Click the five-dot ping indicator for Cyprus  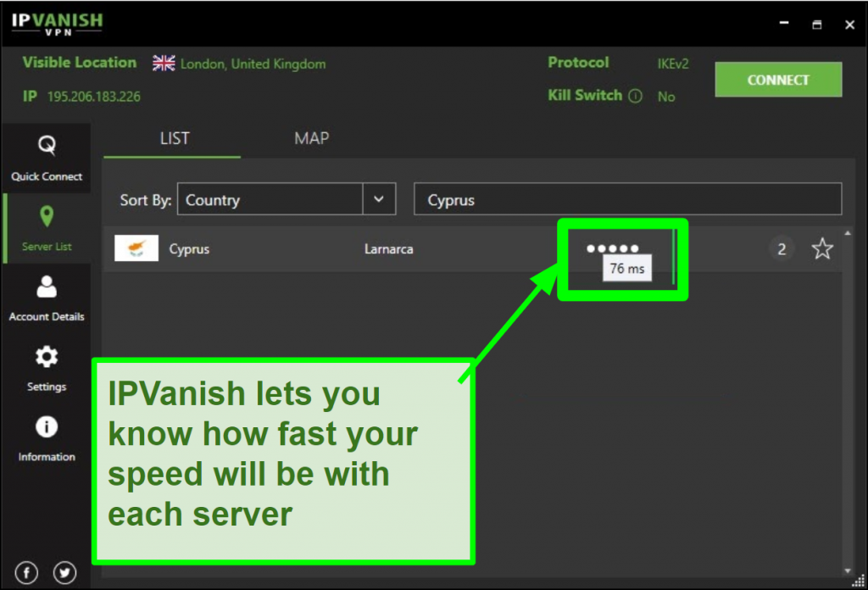[x=613, y=248]
